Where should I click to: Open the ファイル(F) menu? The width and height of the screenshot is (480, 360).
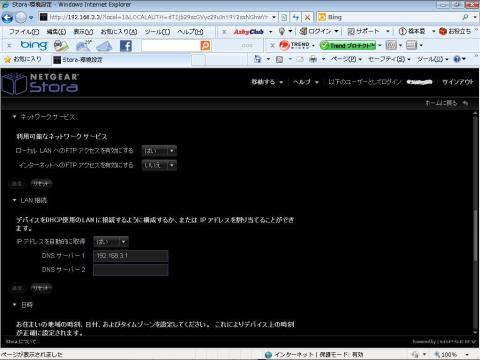pyautogui.click(x=24, y=32)
